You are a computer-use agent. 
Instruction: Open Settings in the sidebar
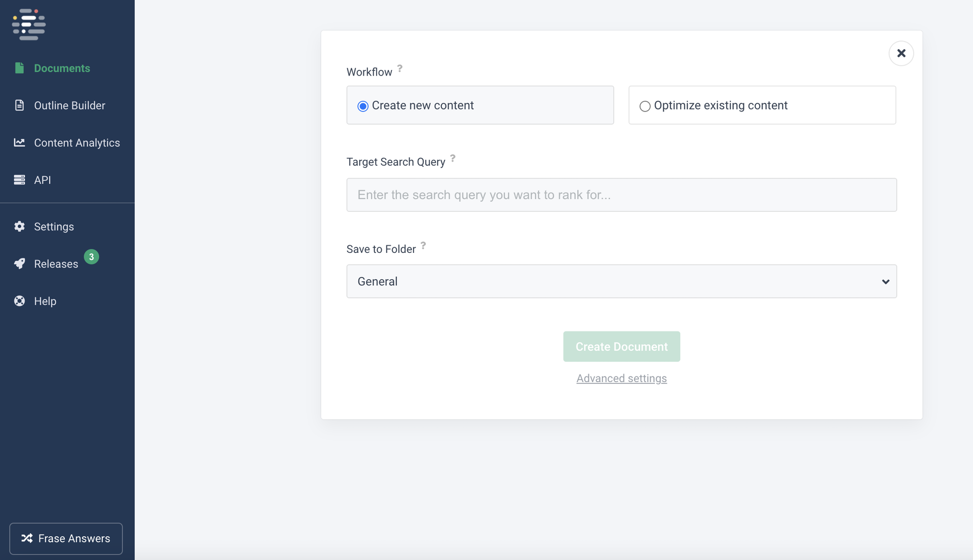[54, 227]
